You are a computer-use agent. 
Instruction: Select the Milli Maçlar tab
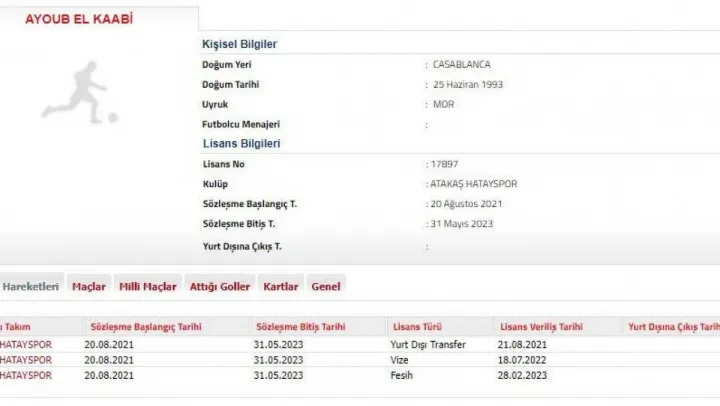click(x=147, y=286)
